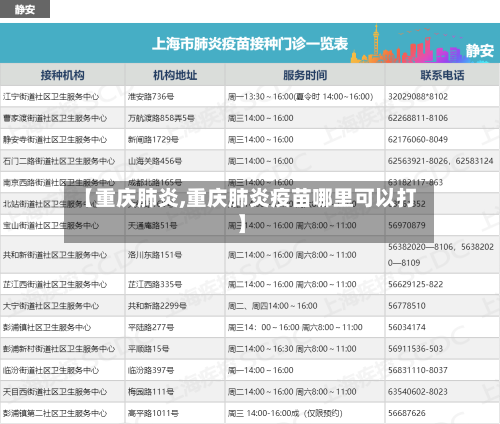Select the address 平顺路15号
The image size is (500, 424).
[149, 349]
